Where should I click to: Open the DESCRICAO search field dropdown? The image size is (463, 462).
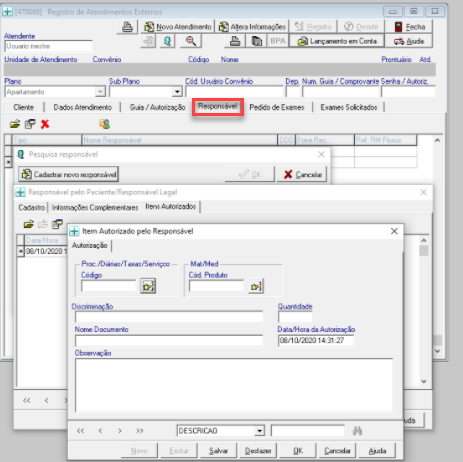pyautogui.click(x=259, y=431)
